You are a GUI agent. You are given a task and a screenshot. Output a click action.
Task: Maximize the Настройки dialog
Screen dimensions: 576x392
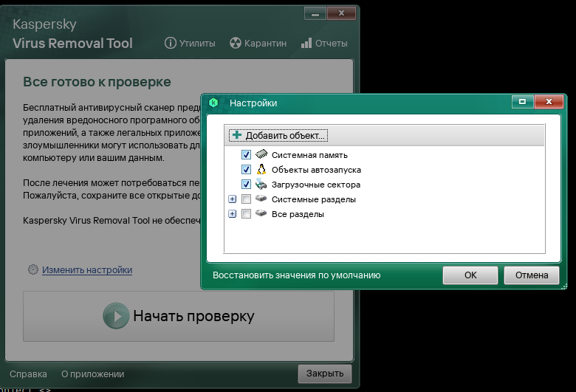point(522,102)
